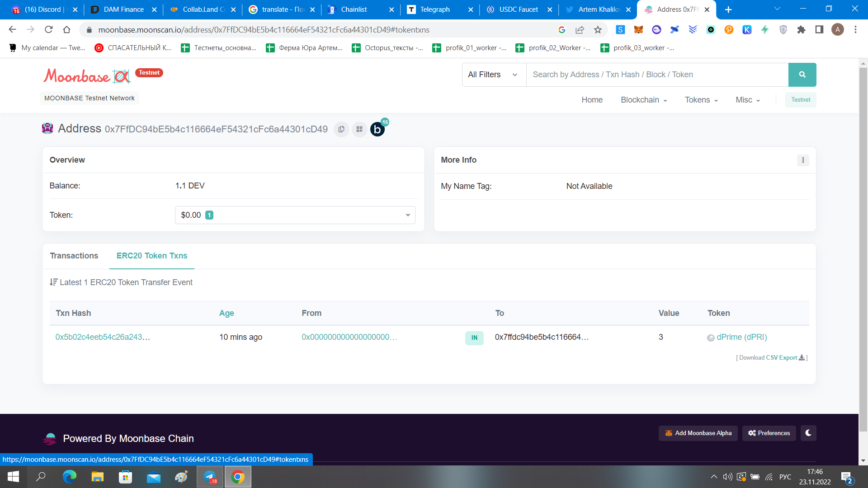The image size is (868, 488).
Task: Open More Info three-dot menu
Action: click(803, 160)
